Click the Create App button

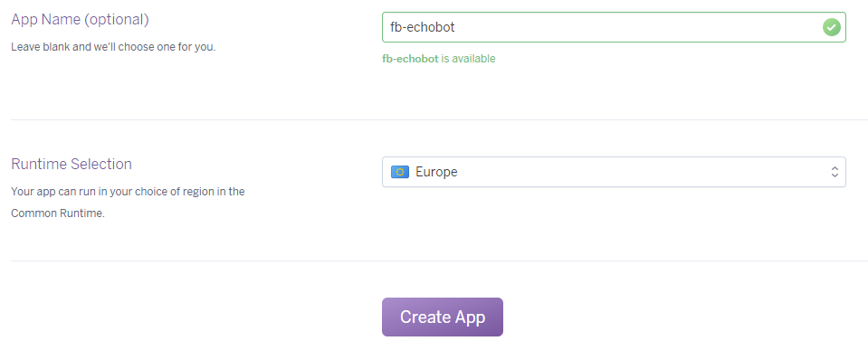[x=443, y=317]
